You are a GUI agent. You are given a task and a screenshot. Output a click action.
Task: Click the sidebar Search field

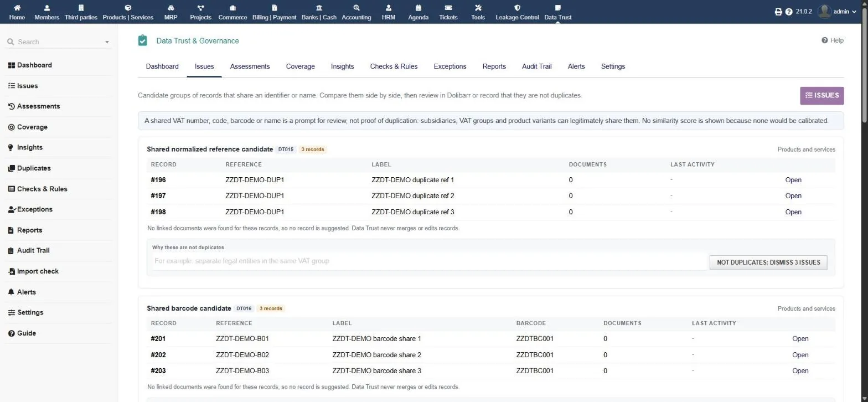58,42
